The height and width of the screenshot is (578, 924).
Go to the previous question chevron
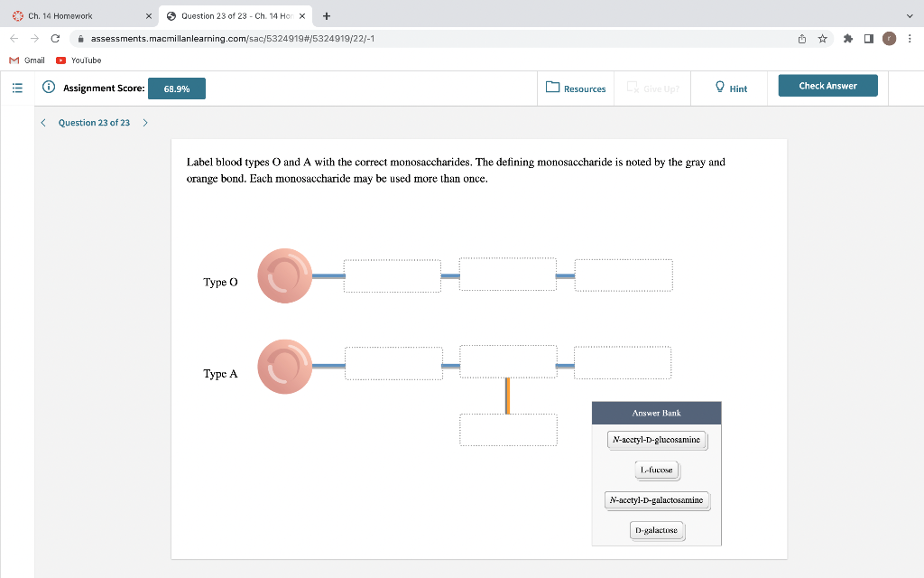click(x=43, y=123)
